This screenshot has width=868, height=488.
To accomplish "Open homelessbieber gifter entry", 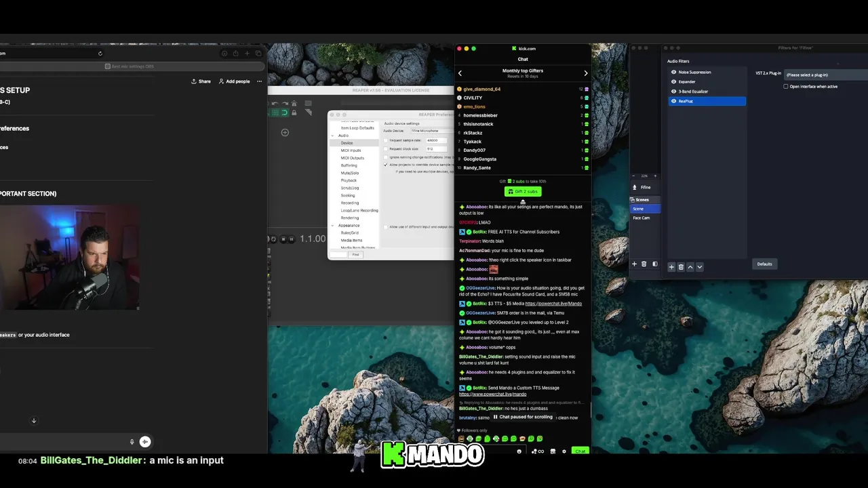I will 480,115.
